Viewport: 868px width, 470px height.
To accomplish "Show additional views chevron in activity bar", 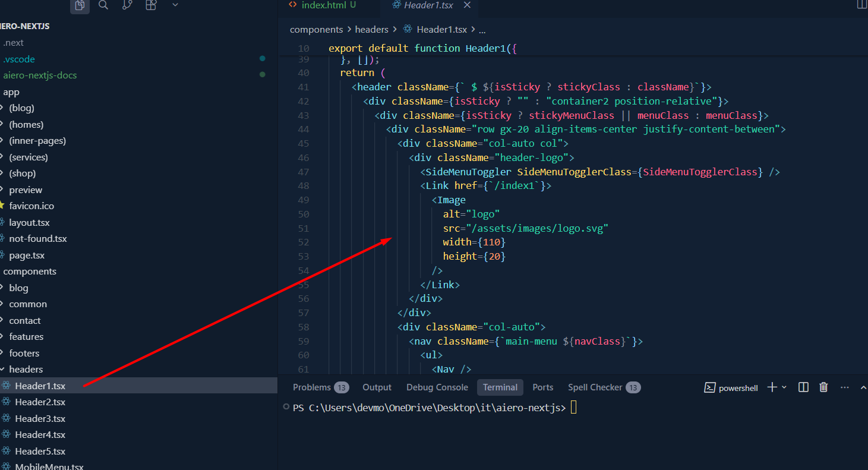I will coord(175,5).
